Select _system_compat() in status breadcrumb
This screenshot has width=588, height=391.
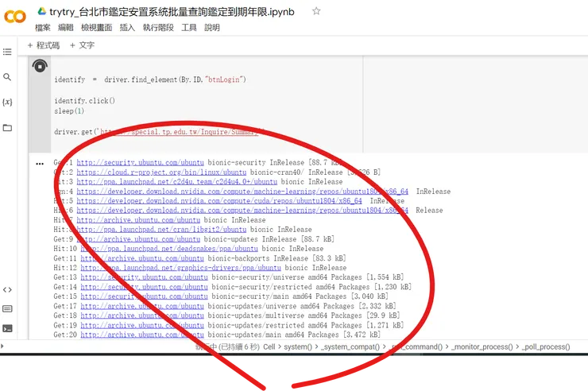pos(350,346)
